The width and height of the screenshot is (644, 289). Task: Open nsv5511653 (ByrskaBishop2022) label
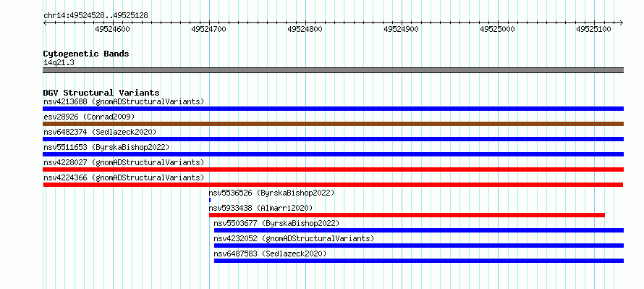coord(106,147)
